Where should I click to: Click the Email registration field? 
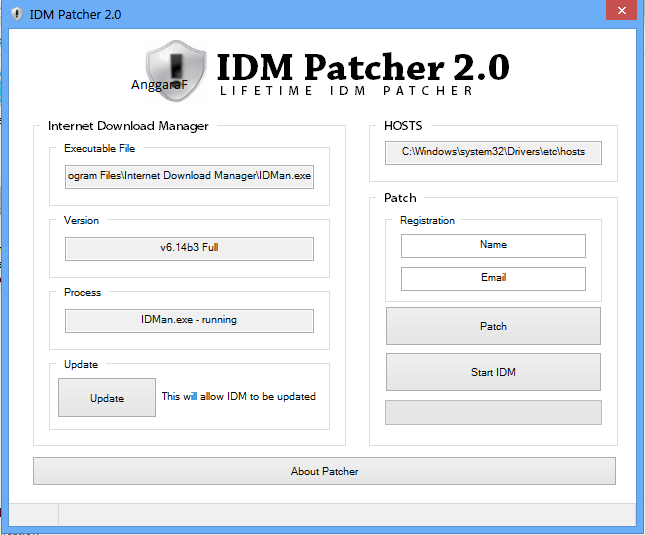(493, 279)
